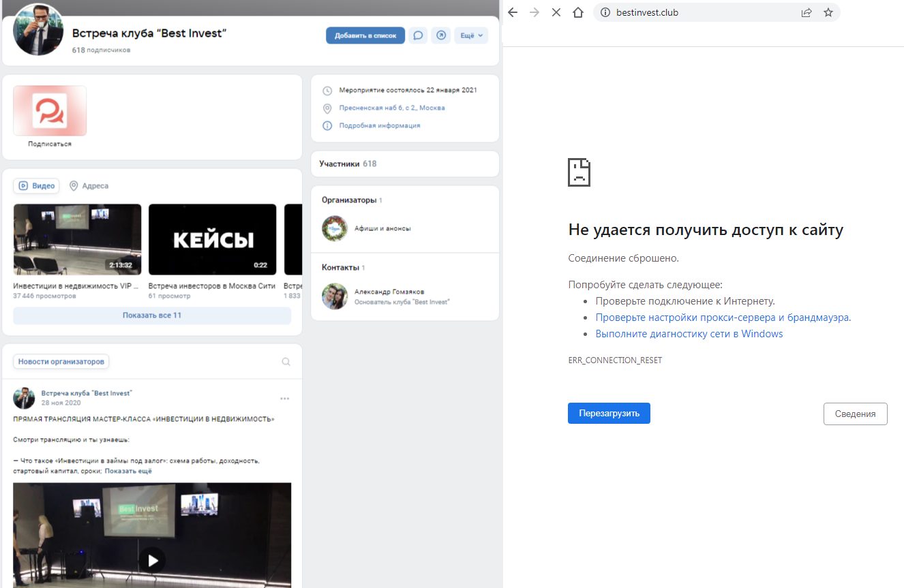Image resolution: width=904 pixels, height=588 pixels.
Task: Click Показать ещё in post text
Action: pyautogui.click(x=128, y=471)
